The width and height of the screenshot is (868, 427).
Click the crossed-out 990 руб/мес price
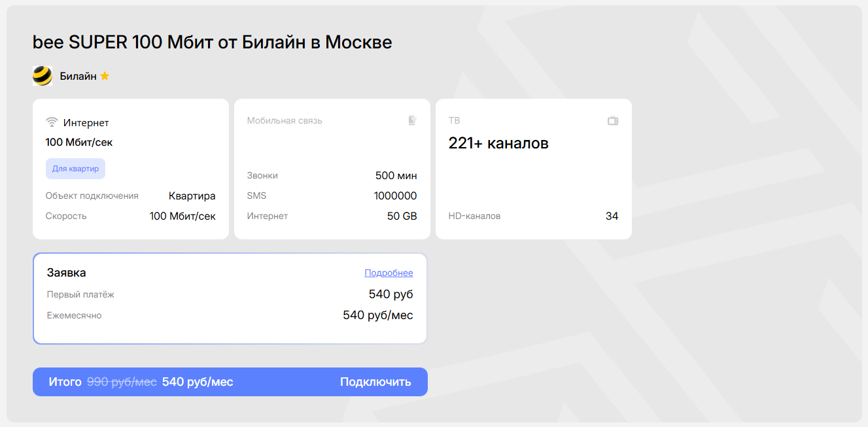[x=122, y=382]
